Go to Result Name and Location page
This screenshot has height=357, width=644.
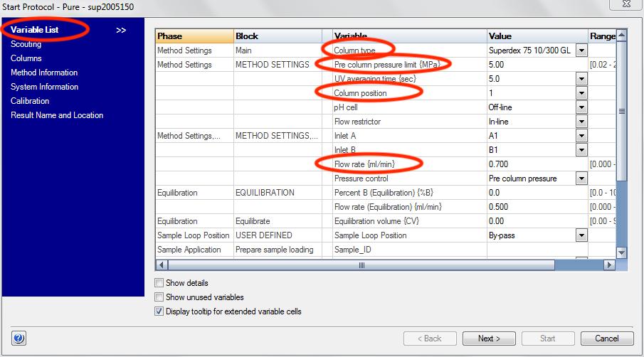[x=57, y=115]
